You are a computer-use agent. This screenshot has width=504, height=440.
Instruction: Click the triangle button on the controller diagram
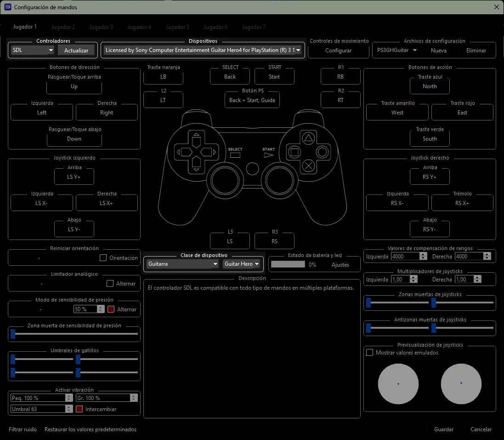309,138
